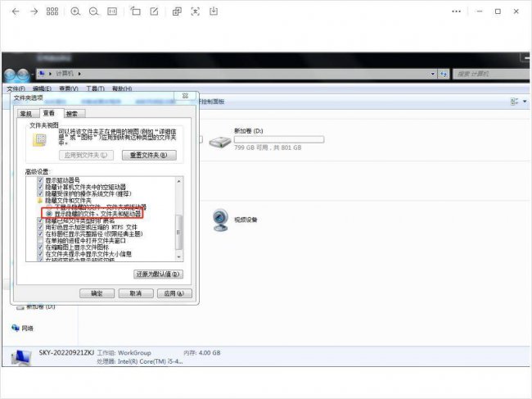
Task: Click the computer icon in details pane
Action: click(21, 357)
